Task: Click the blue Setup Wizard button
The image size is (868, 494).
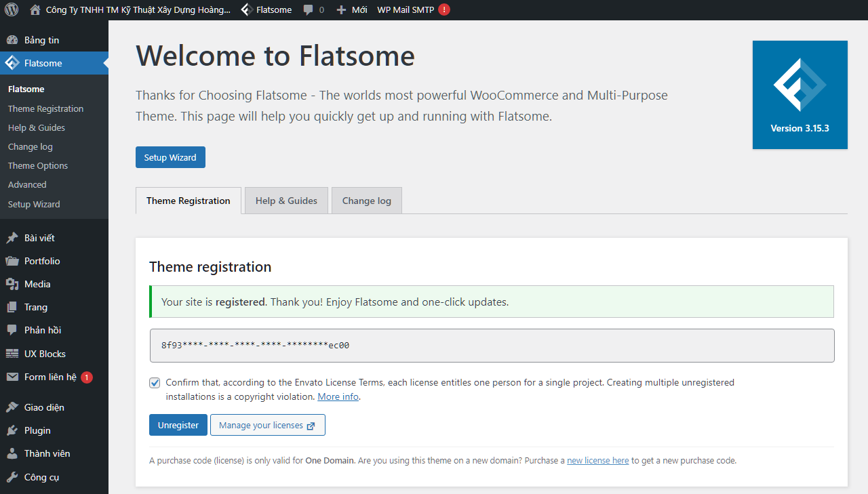Action: 170,157
